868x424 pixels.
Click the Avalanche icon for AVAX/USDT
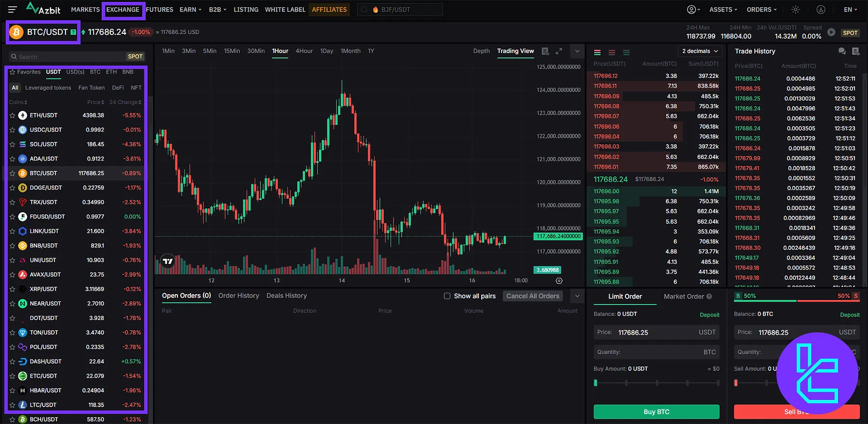click(x=23, y=274)
